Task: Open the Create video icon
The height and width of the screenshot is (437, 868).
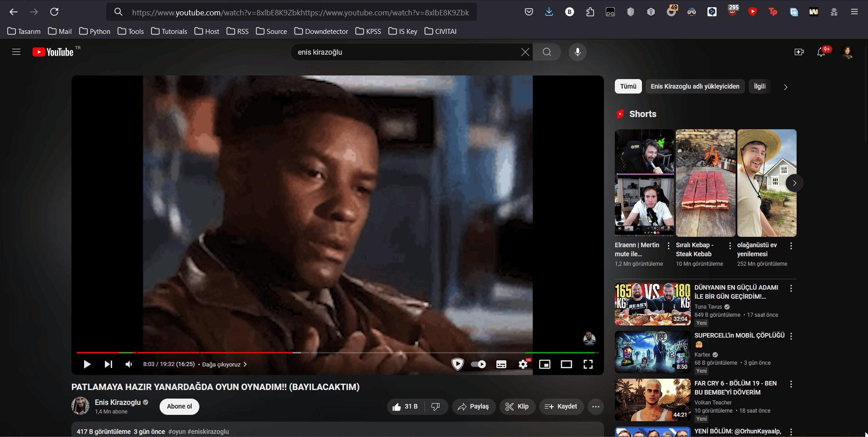Action: coord(799,52)
